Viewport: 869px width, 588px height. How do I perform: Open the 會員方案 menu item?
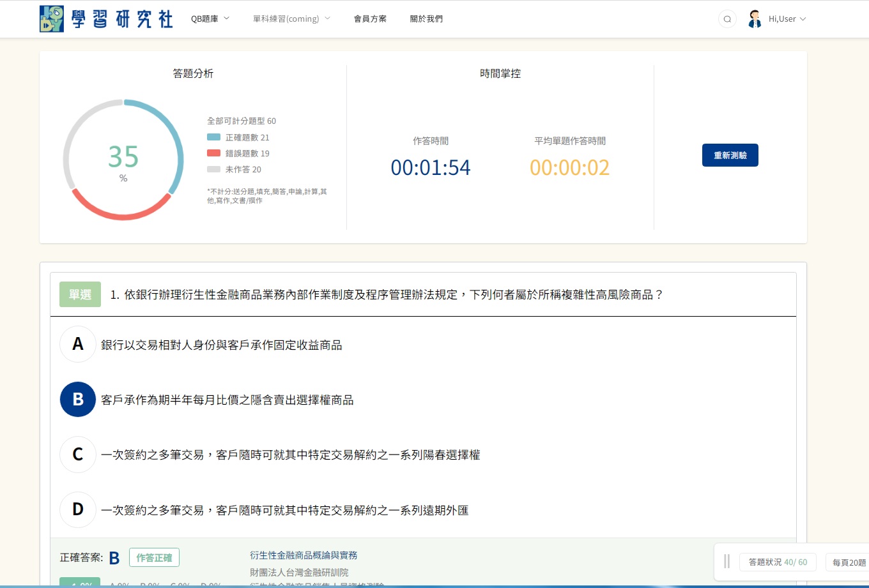pos(370,19)
